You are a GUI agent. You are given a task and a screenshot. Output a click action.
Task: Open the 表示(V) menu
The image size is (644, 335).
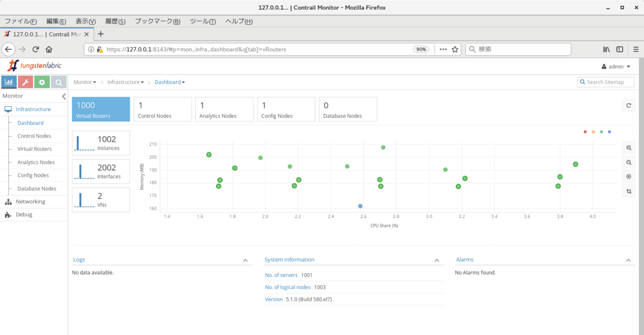[x=85, y=21]
